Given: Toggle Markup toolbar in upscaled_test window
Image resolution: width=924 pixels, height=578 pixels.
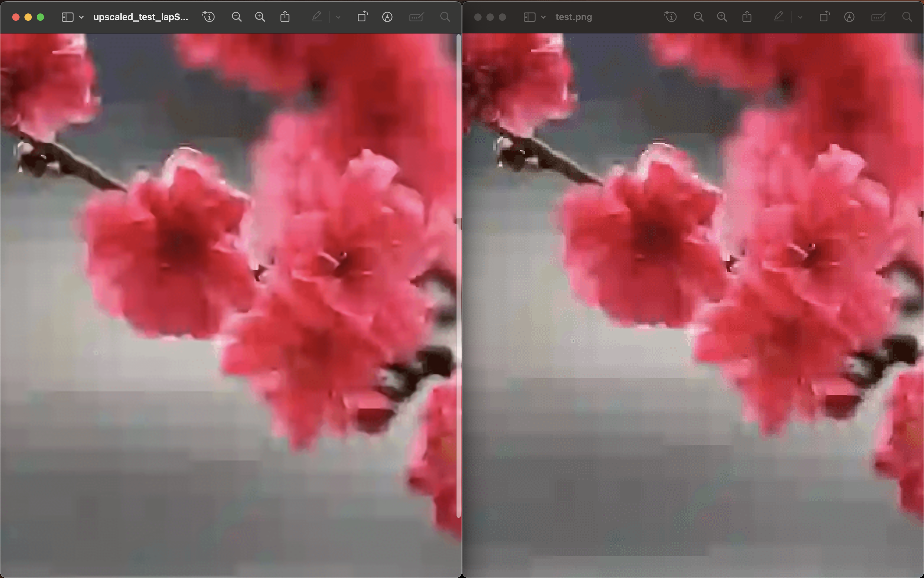Looking at the screenshot, I should (387, 17).
